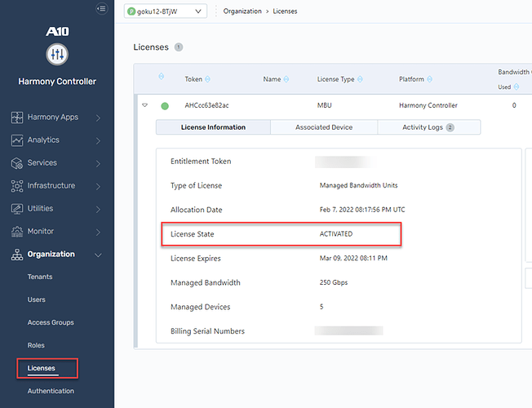Collapse the AHCcc63e82ac license row
Screen dimensions: 532x408
coord(145,105)
